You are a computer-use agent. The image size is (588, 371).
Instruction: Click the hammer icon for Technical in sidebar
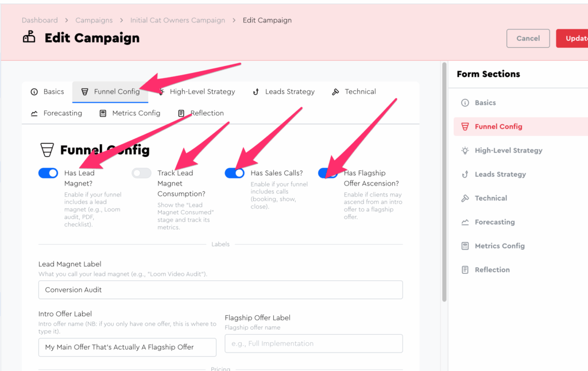465,198
